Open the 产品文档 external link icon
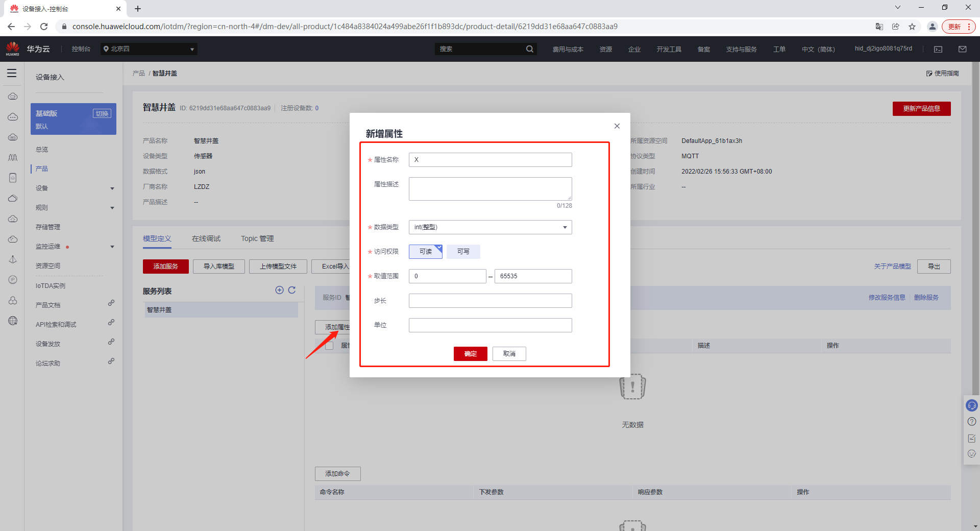This screenshot has width=980, height=531. pyautogui.click(x=111, y=303)
